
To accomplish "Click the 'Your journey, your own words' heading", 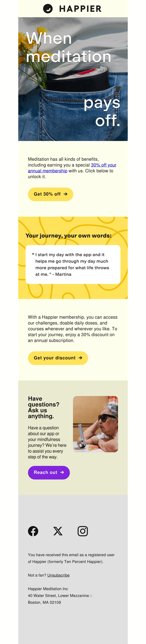I will pyautogui.click(x=68, y=235).
